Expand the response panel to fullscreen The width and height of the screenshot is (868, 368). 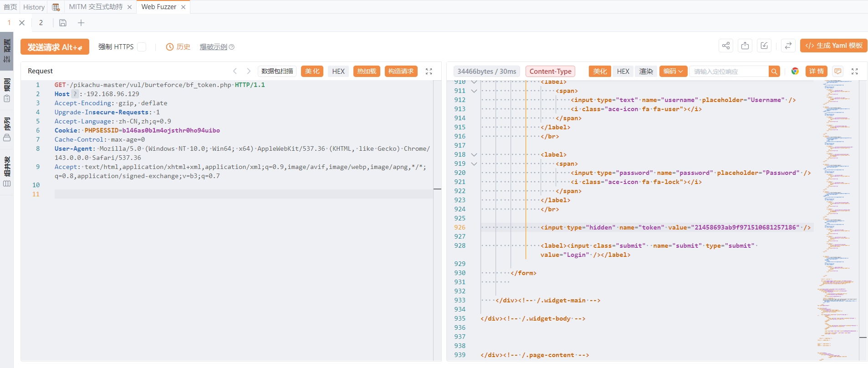tap(855, 71)
